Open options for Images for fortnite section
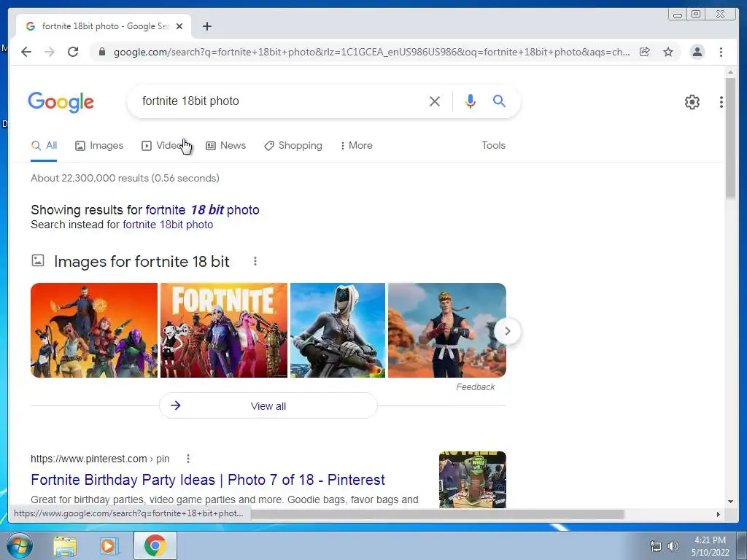This screenshot has height=560, width=747. click(x=255, y=261)
